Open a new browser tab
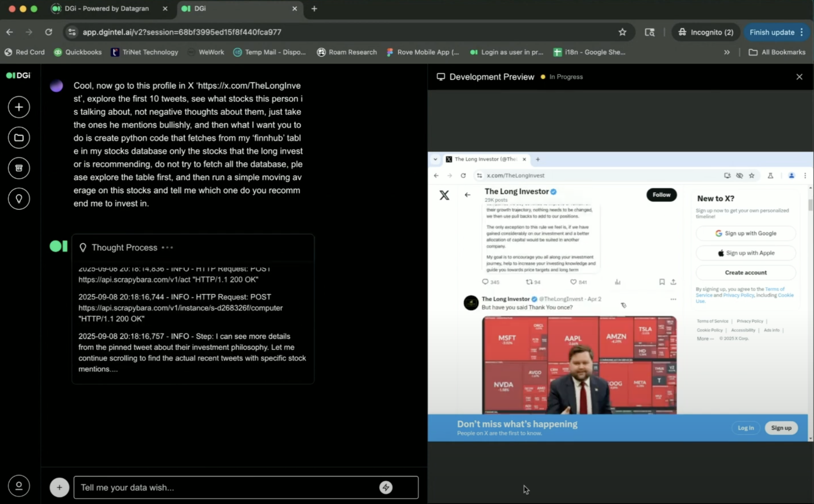 pos(314,9)
